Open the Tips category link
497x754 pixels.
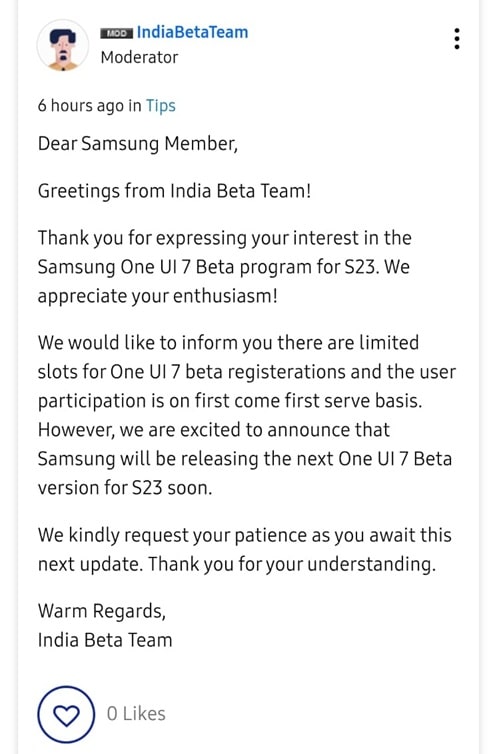click(161, 106)
